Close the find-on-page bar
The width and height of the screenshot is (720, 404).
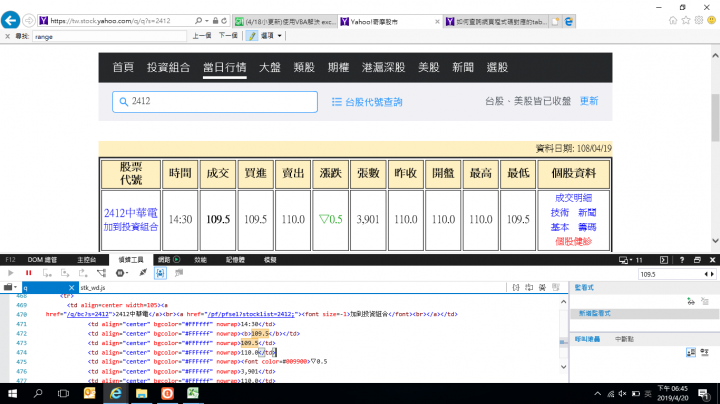pos(7,36)
